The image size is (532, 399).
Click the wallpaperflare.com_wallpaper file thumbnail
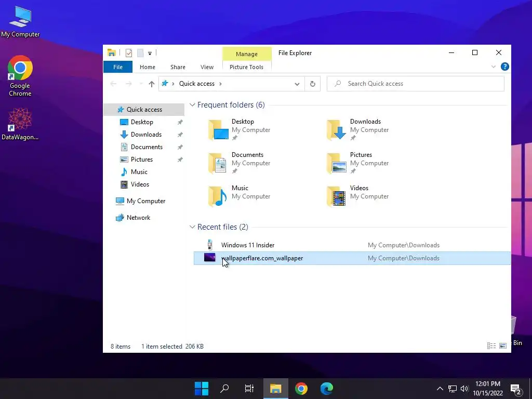210,258
